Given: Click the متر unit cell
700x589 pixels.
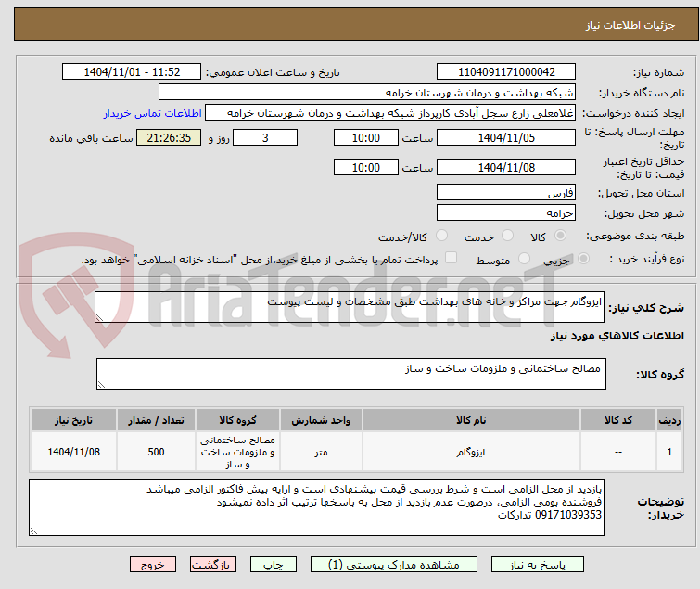Looking at the screenshot, I should coord(321,452).
